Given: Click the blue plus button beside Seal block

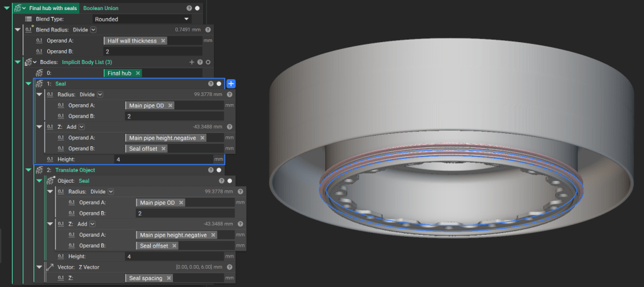Looking at the screenshot, I should pyautogui.click(x=231, y=84).
